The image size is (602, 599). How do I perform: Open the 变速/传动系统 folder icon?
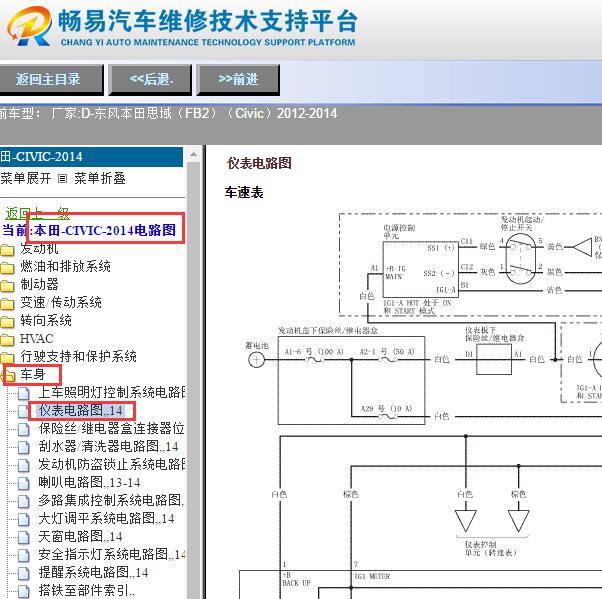click(7, 304)
